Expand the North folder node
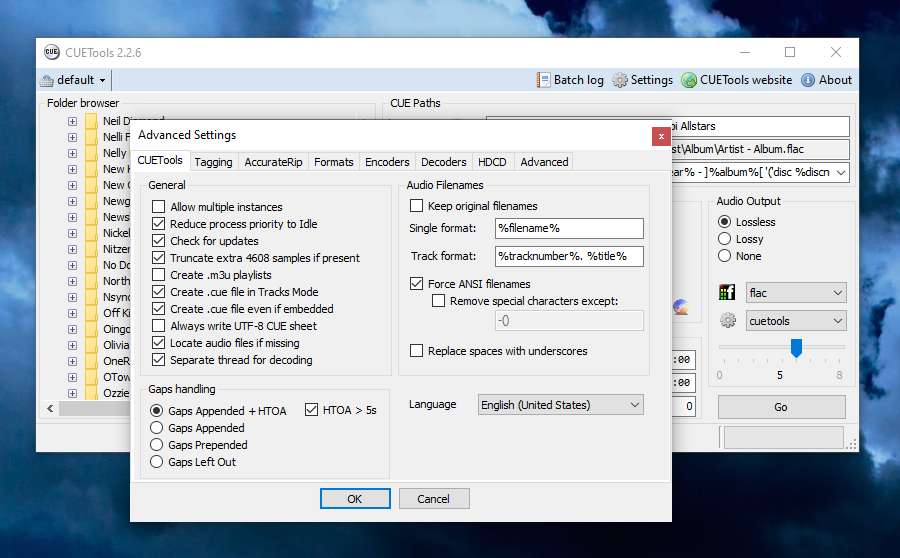The image size is (900, 558). coord(72,281)
